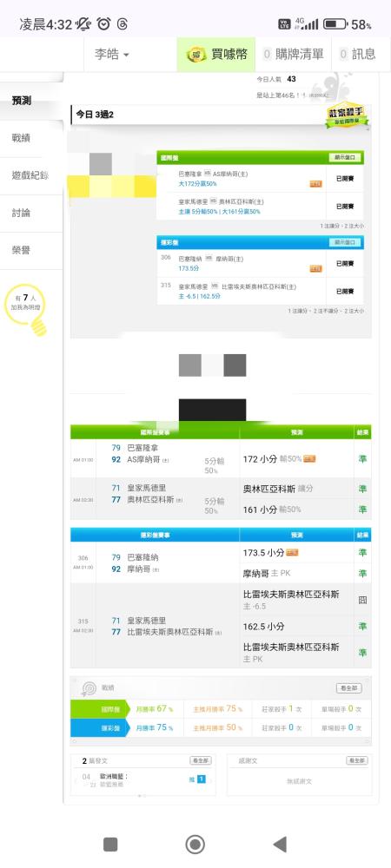Click 已開賽 status of the 172分 match

(345, 178)
